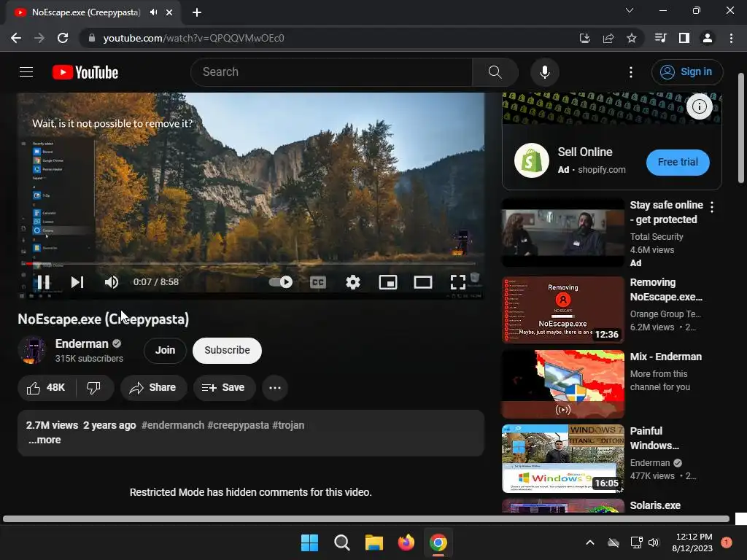The image size is (747, 560).
Task: Click the Chrome address bar URL
Action: [193, 38]
